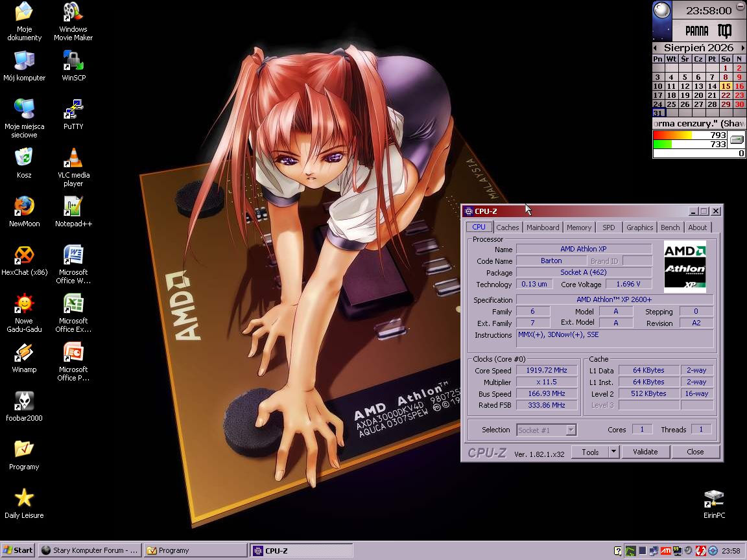Open Microsoft Office PowerPoint shortcut
Viewport: 747px width, 560px height.
point(73,362)
